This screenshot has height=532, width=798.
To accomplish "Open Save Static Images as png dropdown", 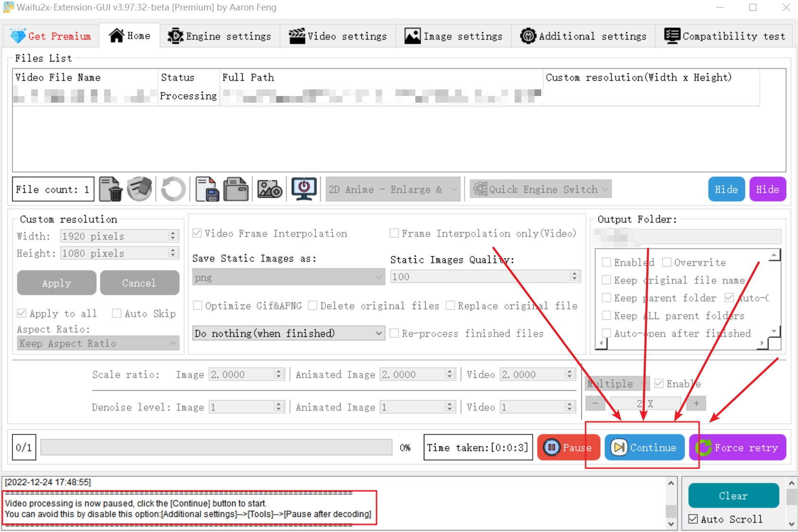I will tap(289, 277).
